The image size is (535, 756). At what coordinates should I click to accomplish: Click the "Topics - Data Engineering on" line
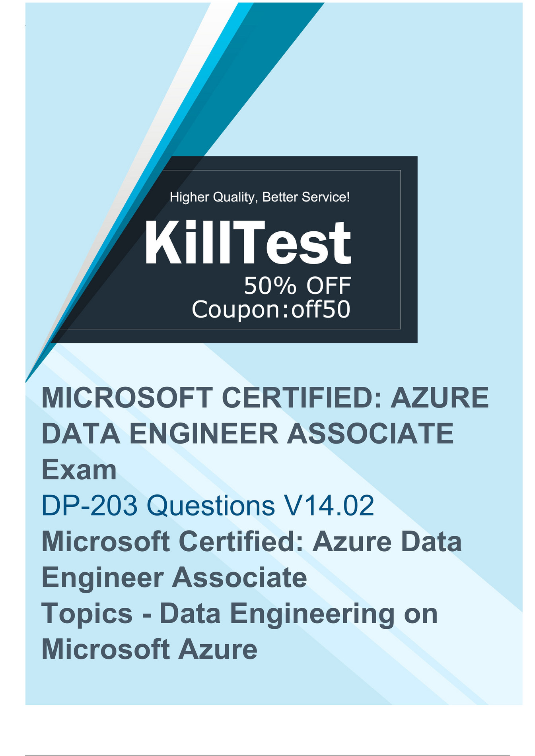(239, 613)
